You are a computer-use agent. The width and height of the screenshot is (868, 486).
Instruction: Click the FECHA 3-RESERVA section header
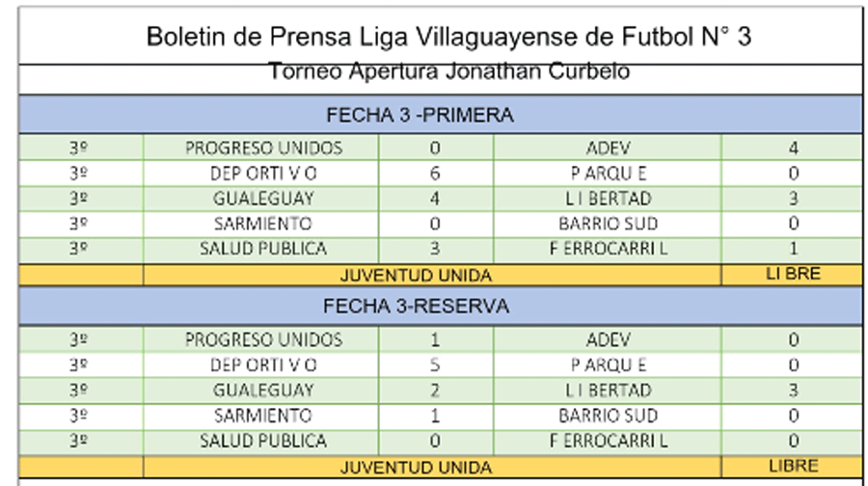pos(417,307)
